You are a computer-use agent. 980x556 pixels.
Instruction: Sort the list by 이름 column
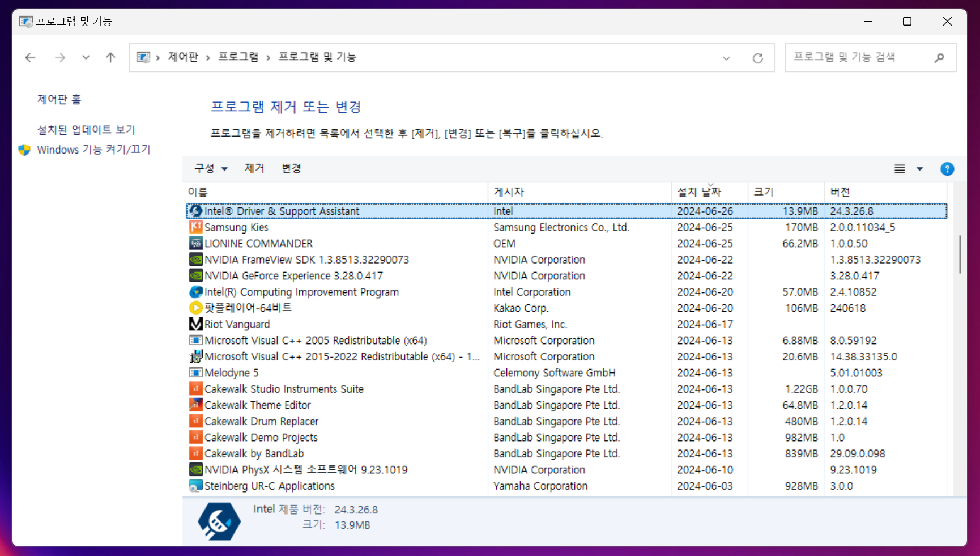point(336,192)
